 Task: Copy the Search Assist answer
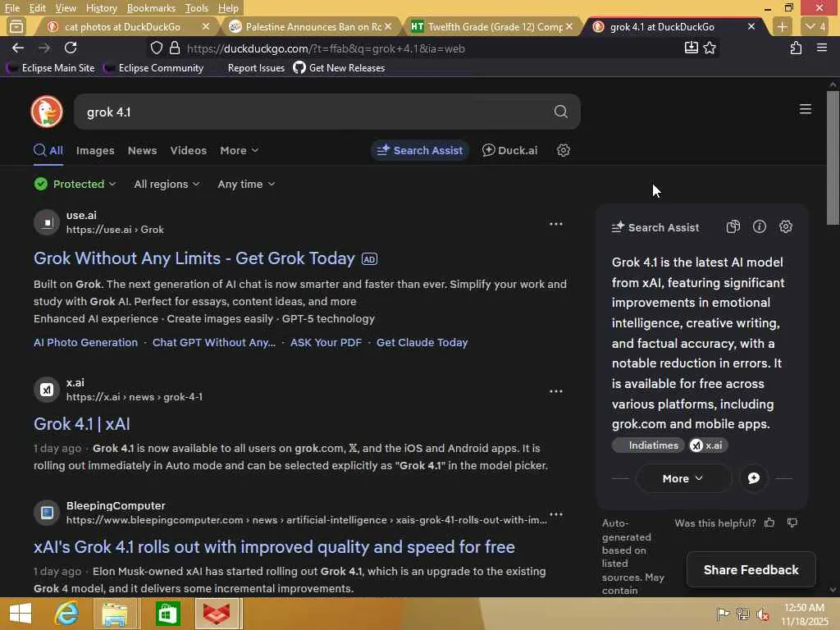click(733, 226)
